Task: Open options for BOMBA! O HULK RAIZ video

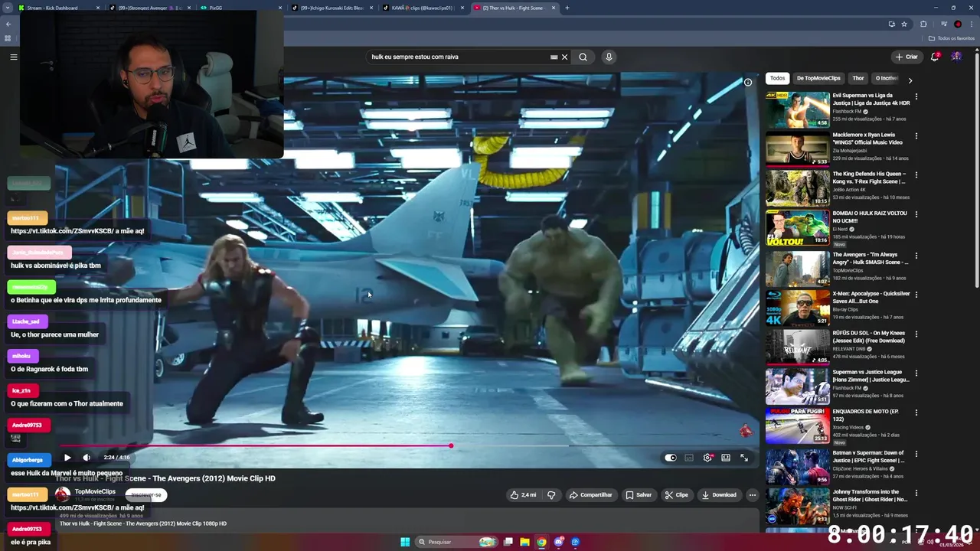Action: [x=916, y=215]
